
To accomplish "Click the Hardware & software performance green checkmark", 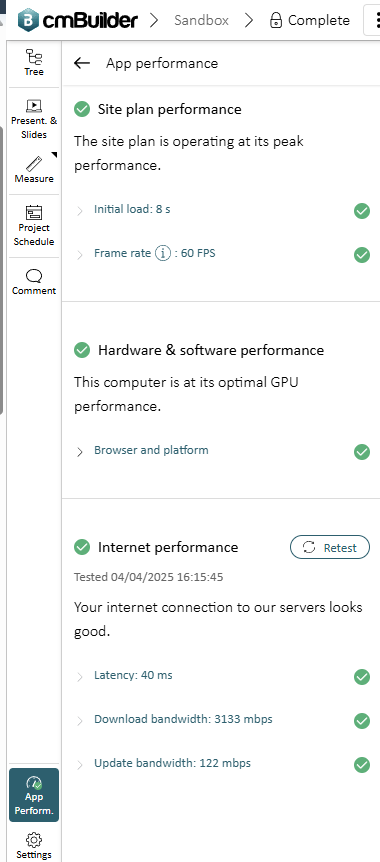I will (x=82, y=350).
